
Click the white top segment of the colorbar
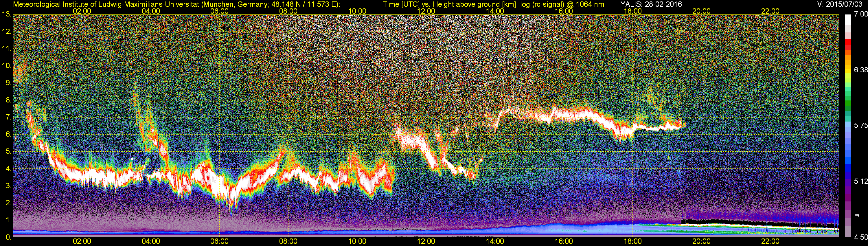tap(848, 20)
